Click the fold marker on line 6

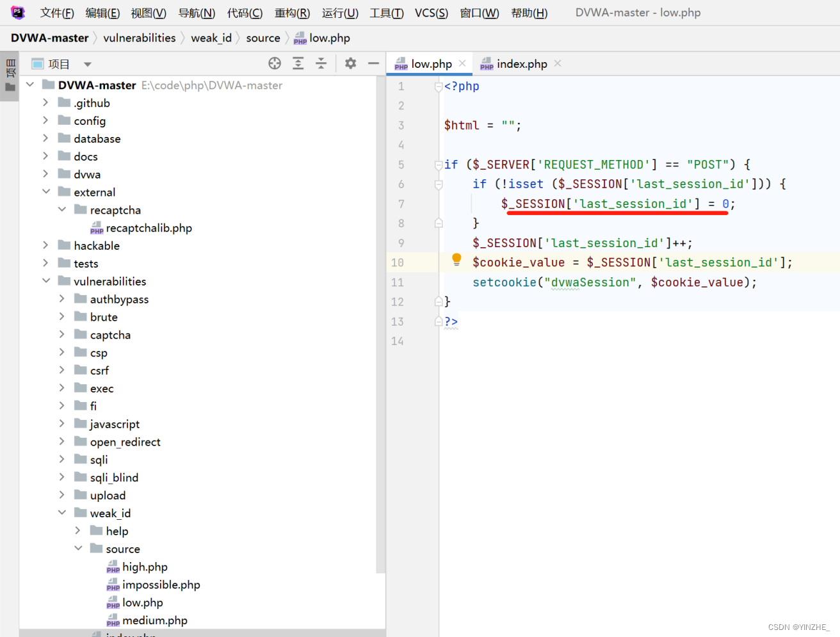pyautogui.click(x=439, y=184)
